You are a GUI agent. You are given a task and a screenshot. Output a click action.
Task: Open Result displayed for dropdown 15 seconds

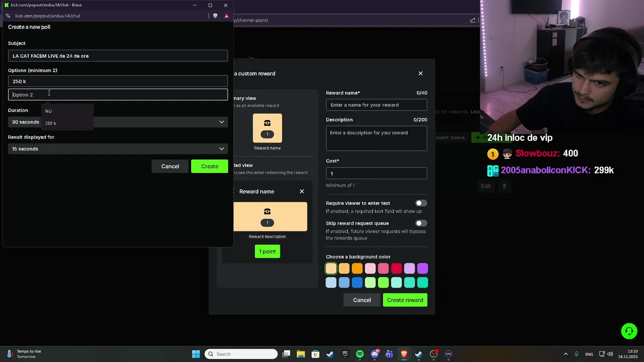[x=118, y=149]
